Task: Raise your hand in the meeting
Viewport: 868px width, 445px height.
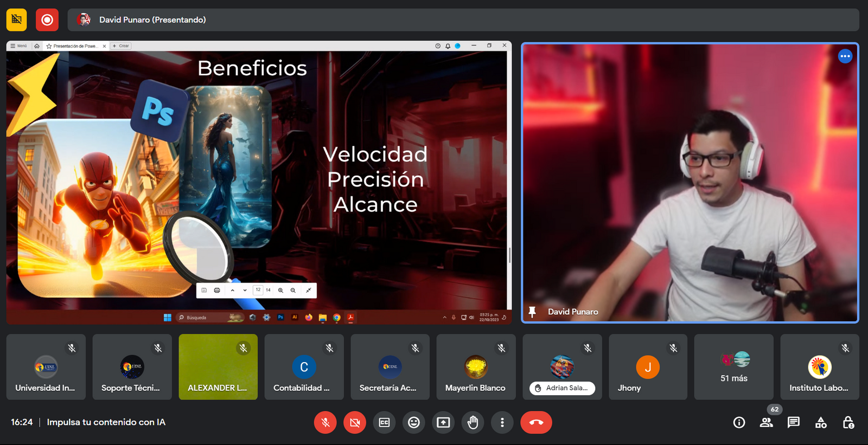Action: 473,422
